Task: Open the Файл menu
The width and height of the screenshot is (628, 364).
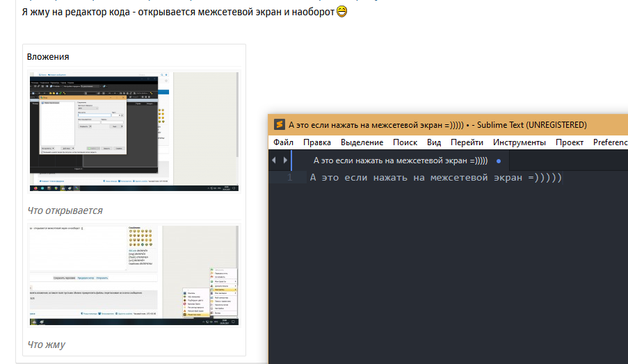Action: point(283,142)
